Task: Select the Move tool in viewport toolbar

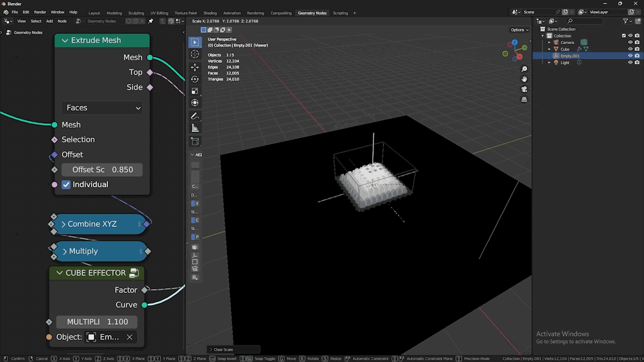Action: [x=195, y=67]
